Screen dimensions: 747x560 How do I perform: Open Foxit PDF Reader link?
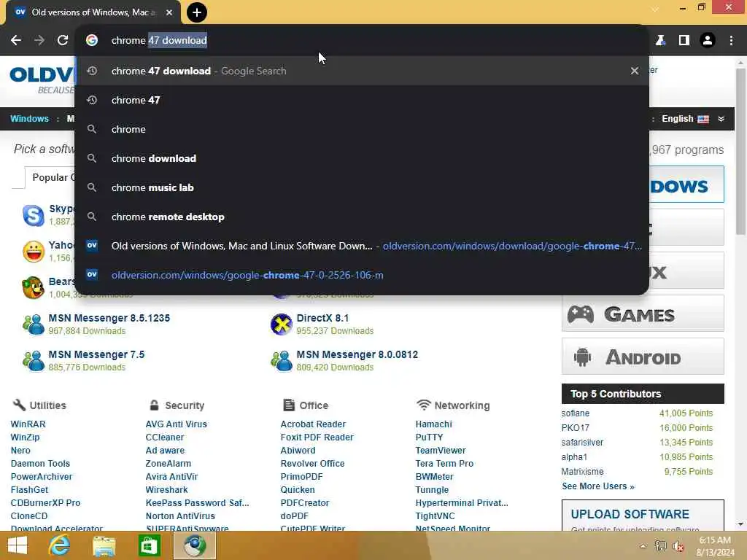pyautogui.click(x=317, y=437)
